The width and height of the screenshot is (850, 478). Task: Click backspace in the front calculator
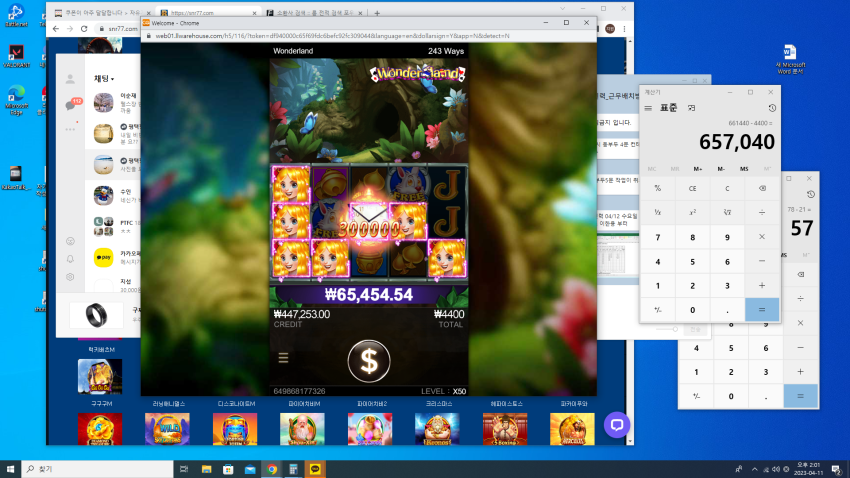pos(762,188)
